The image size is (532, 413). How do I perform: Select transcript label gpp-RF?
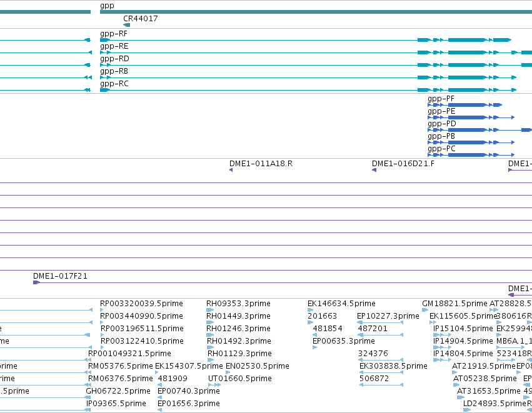(x=114, y=34)
